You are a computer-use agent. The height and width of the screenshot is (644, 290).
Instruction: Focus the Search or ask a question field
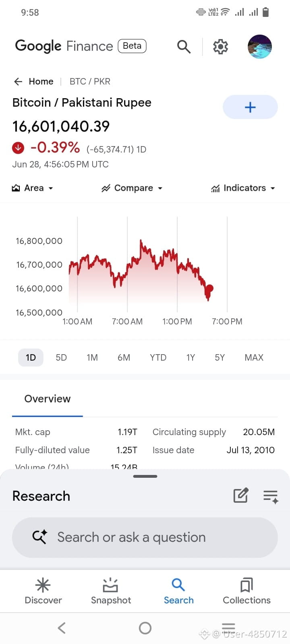145,537
